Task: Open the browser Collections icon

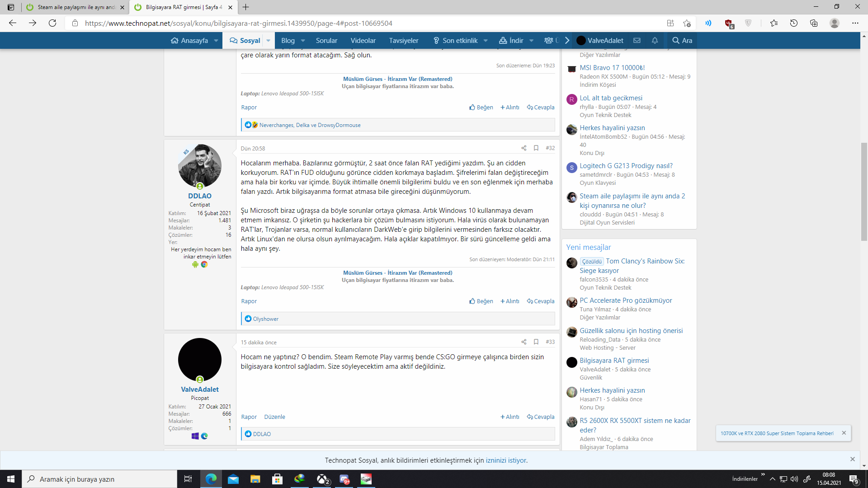Action: click(x=814, y=23)
